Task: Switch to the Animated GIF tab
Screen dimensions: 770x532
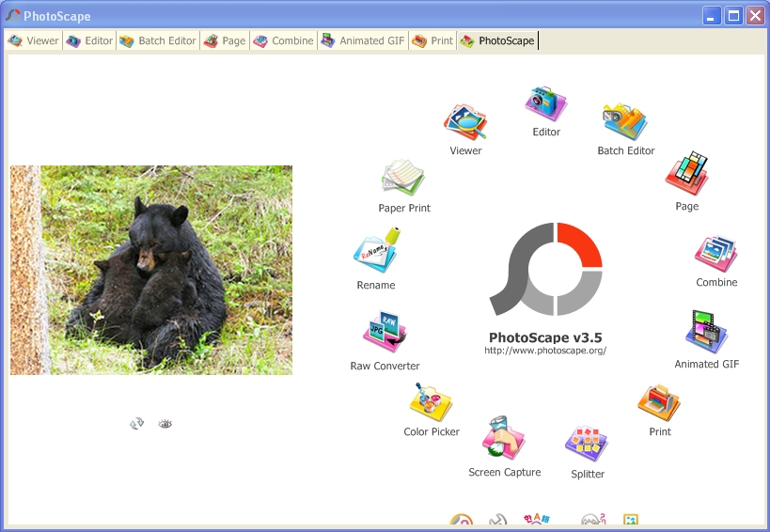Action: [x=363, y=40]
